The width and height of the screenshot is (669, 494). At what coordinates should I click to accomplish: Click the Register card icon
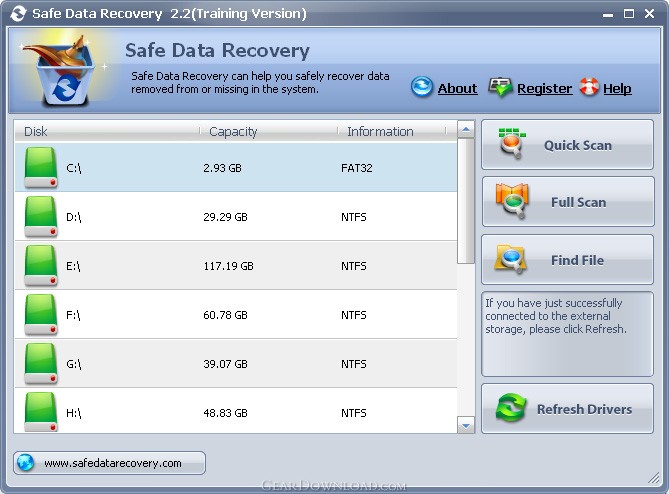coord(500,87)
